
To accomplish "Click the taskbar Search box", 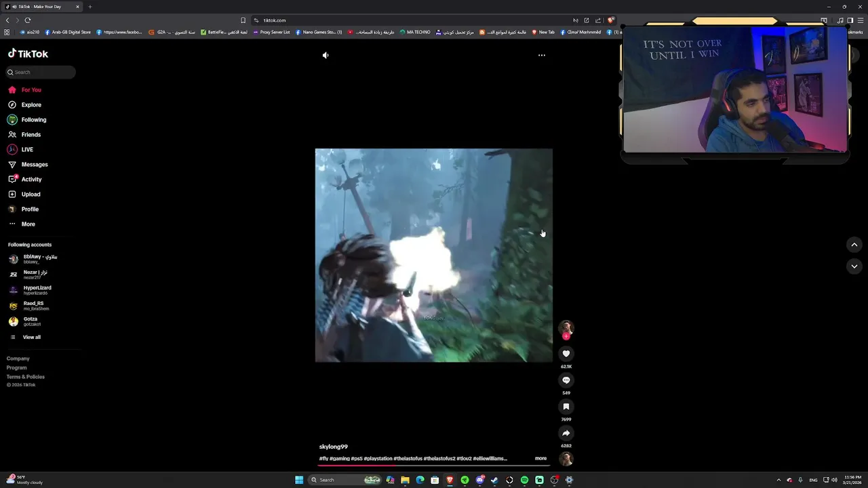I will [344, 480].
